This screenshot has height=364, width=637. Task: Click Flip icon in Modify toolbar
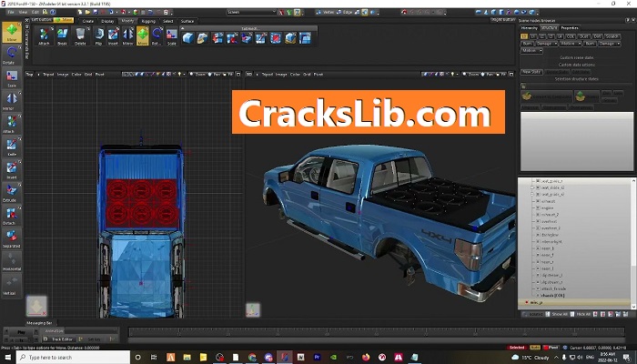coord(98,35)
